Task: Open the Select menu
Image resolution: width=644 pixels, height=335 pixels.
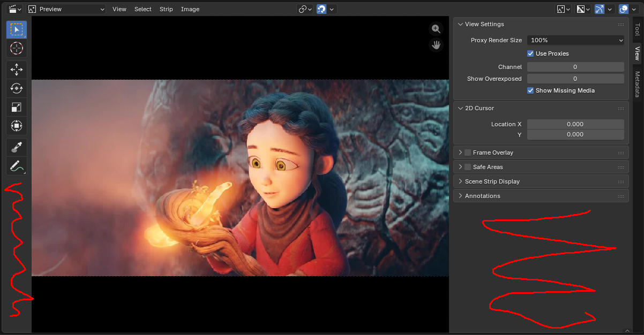Action: pos(143,9)
